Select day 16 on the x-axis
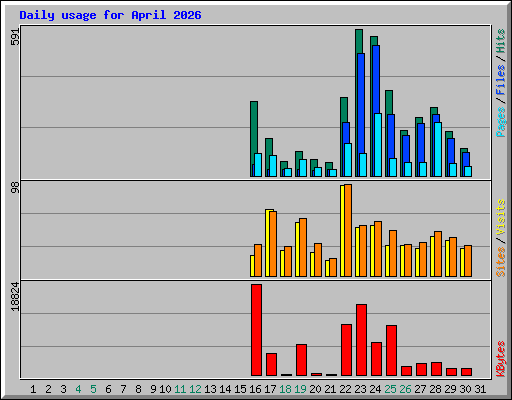512x400 pixels. click(x=255, y=389)
